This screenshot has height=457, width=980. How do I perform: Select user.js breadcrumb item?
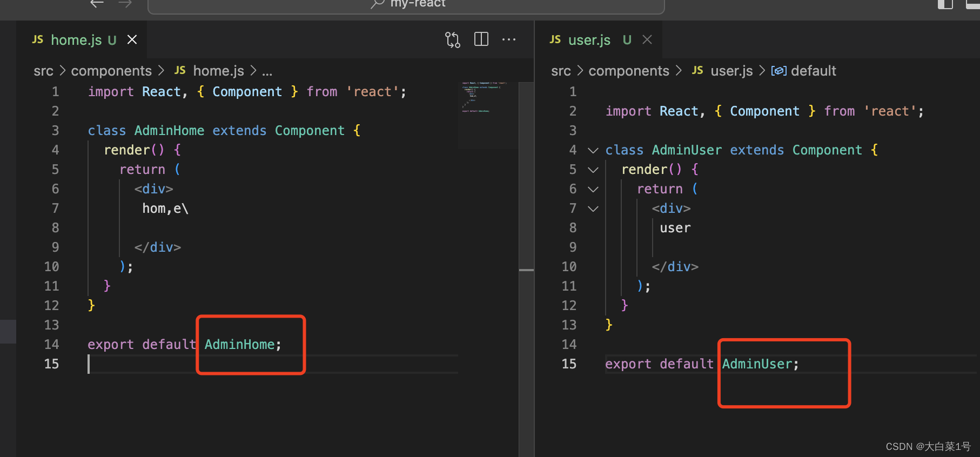point(731,71)
